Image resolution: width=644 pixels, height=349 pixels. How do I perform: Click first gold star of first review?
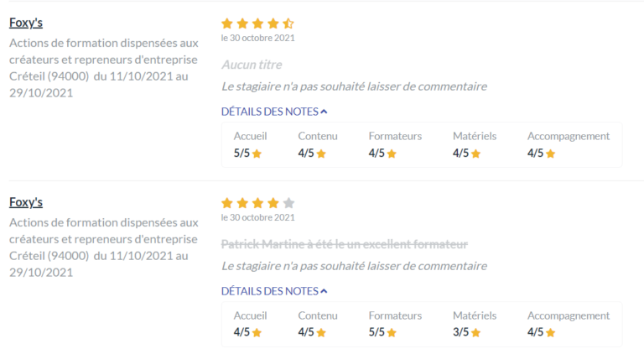[x=227, y=23]
